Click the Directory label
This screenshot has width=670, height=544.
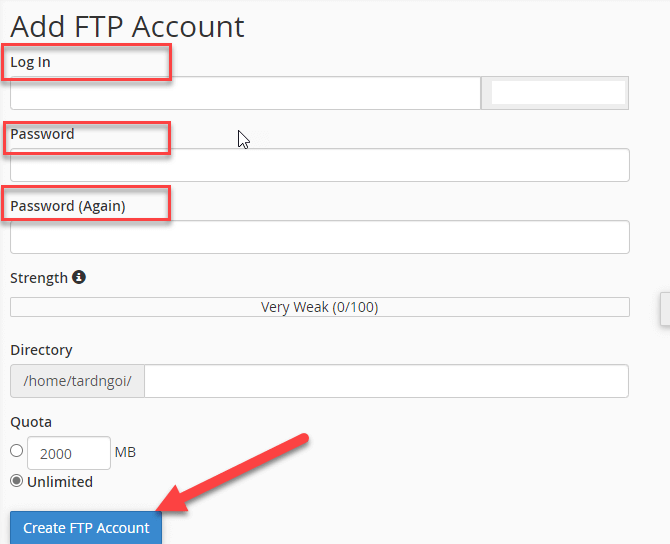[x=41, y=350]
